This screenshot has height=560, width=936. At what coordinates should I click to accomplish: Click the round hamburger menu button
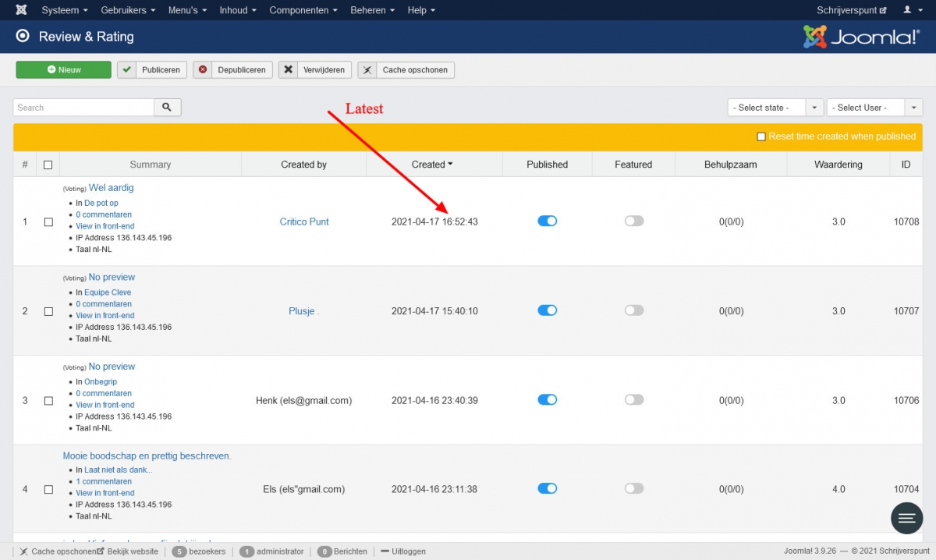(906, 518)
